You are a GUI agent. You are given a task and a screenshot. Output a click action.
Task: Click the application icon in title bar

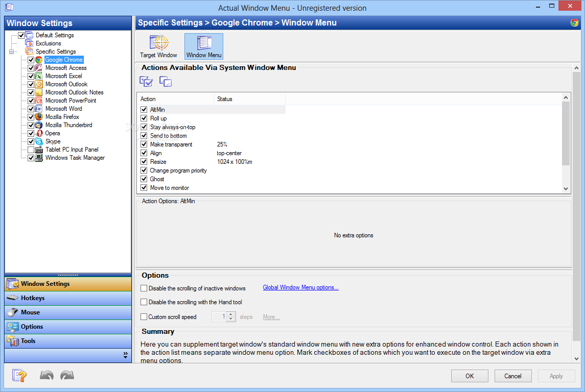pos(9,7)
